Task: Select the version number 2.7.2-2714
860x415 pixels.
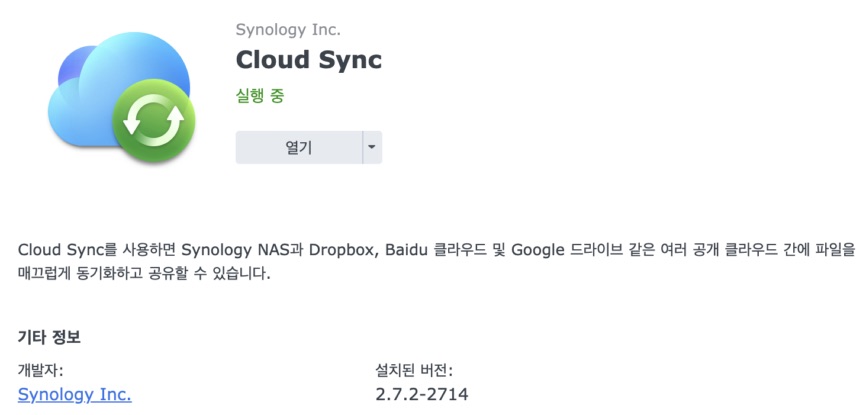Action: [x=421, y=394]
